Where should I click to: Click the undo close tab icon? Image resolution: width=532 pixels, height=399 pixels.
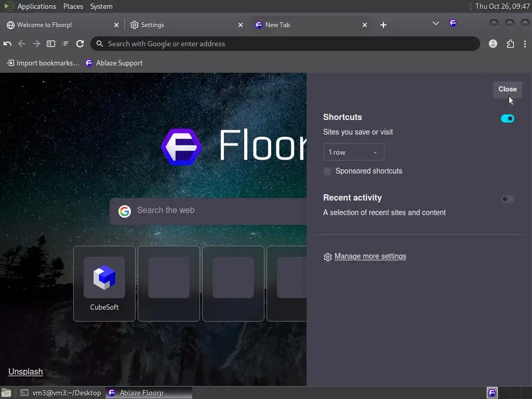(7, 44)
